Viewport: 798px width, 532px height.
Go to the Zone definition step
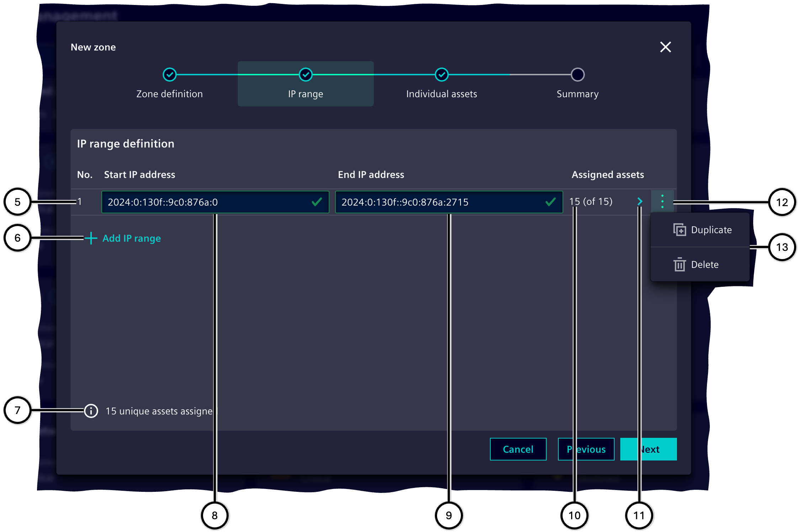click(169, 84)
